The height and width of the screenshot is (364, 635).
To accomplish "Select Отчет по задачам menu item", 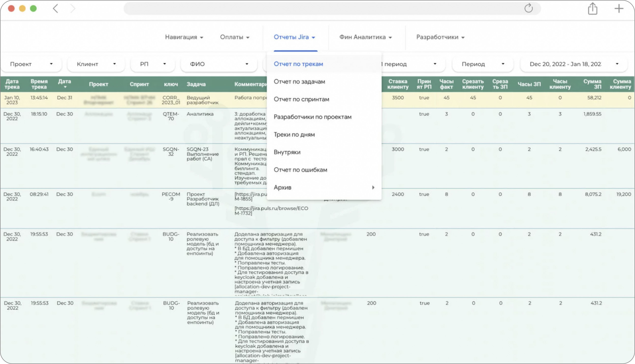I will click(299, 82).
